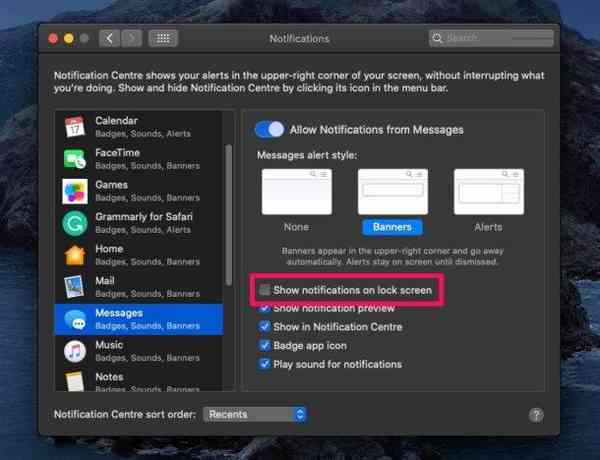Image resolution: width=600 pixels, height=460 pixels.
Task: Uncheck Show in Notification Centre
Action: pyautogui.click(x=264, y=326)
